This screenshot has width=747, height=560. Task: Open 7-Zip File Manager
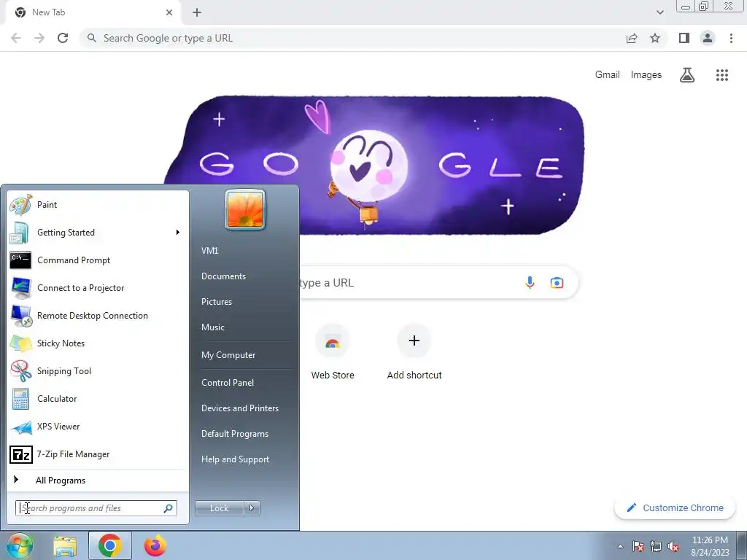[98, 454]
